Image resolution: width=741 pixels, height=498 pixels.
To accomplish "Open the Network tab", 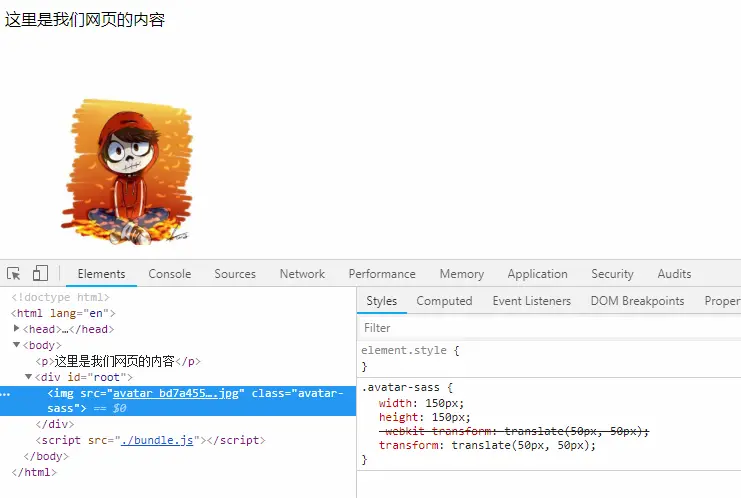I will click(302, 274).
